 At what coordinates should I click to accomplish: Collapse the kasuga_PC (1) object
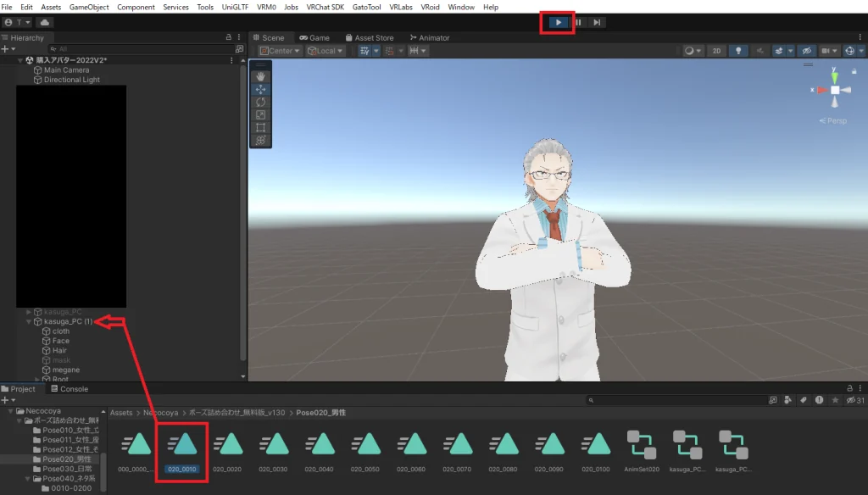tap(29, 321)
